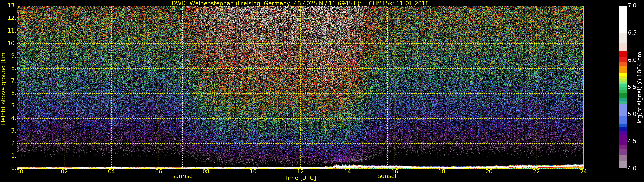Click the 5.5 colorbar scale value
644x182 pixels.
click(632, 87)
